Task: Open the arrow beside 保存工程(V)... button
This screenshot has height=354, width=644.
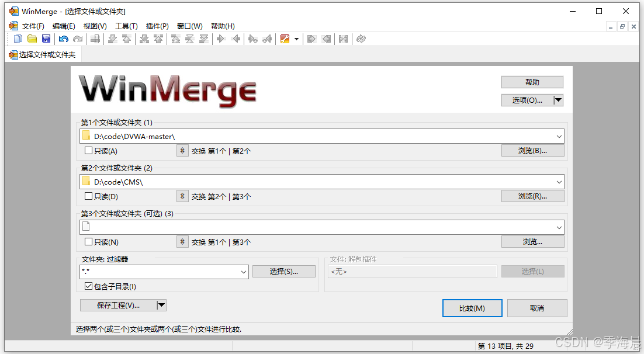Action: (161, 305)
